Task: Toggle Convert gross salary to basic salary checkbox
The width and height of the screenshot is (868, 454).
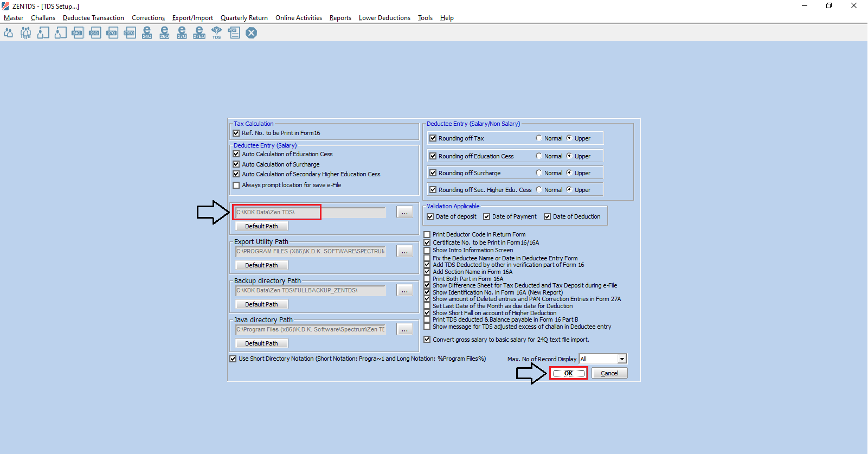Action: tap(427, 340)
